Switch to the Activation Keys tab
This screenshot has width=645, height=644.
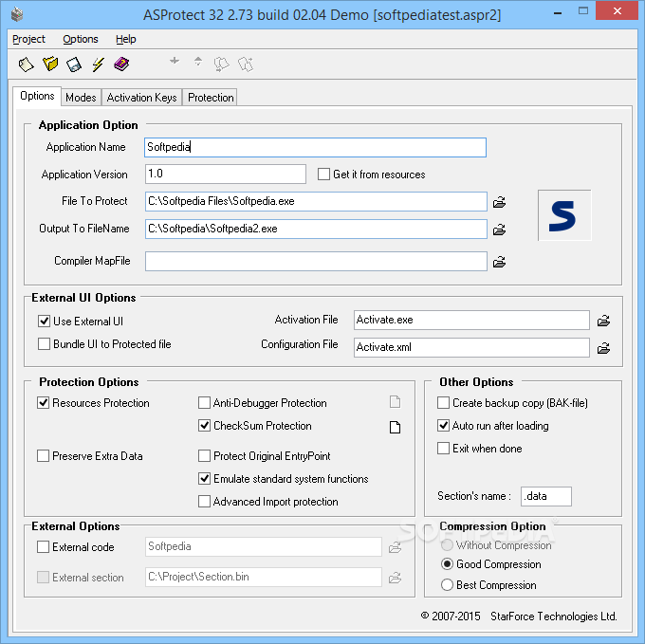(141, 98)
